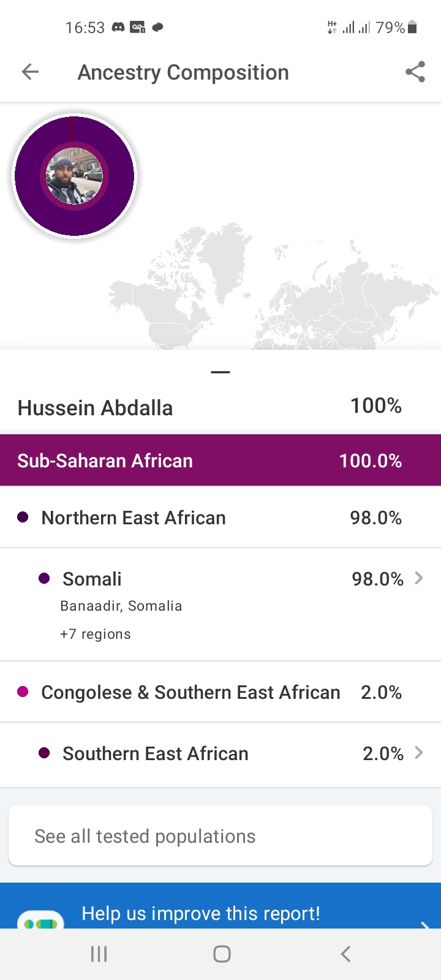Screen dimensions: 441x980
Task: Tap the Discord notification icon in status bar
Action: click(118, 28)
